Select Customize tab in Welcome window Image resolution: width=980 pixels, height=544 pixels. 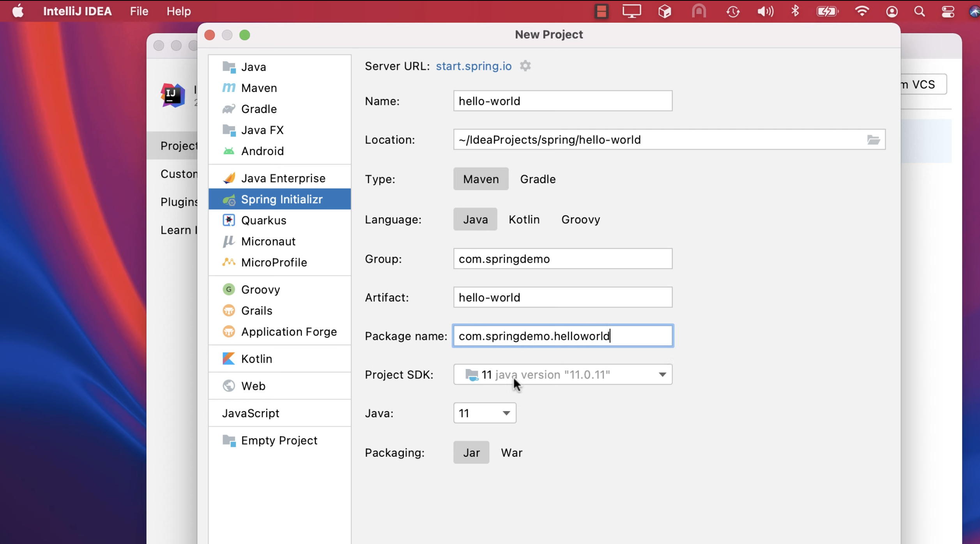172,174
